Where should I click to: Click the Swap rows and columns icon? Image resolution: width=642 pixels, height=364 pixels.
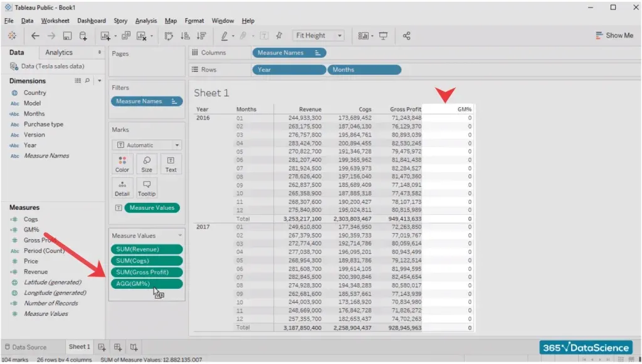tap(169, 36)
